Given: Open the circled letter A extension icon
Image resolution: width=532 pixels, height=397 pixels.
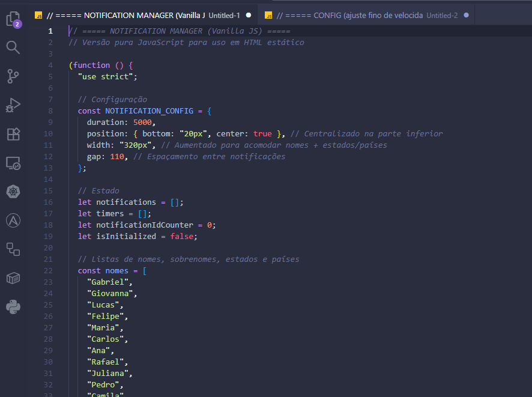Looking at the screenshot, I should click(13, 220).
